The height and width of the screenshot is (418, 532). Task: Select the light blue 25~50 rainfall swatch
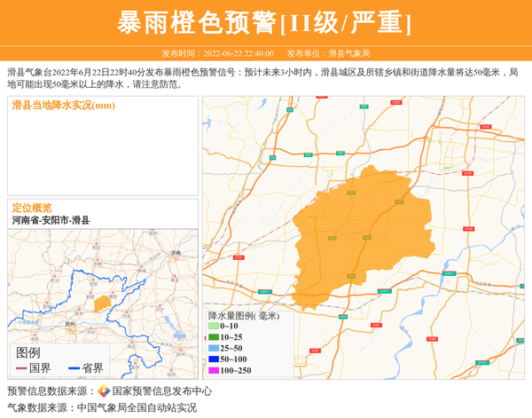coord(213,348)
